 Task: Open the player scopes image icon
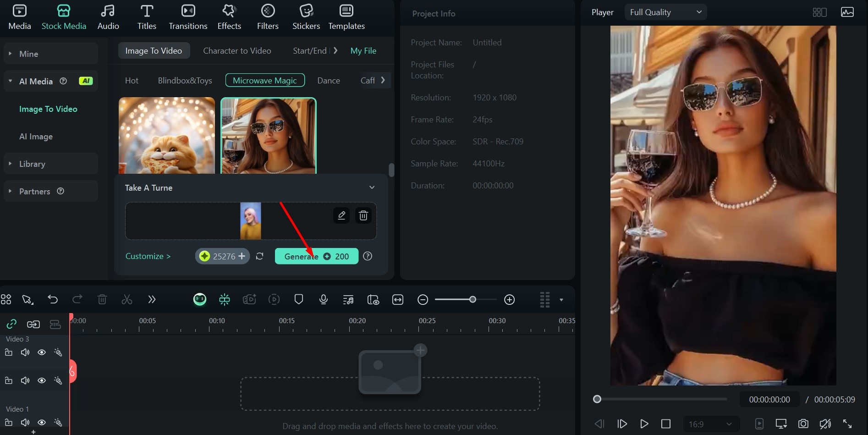847,12
